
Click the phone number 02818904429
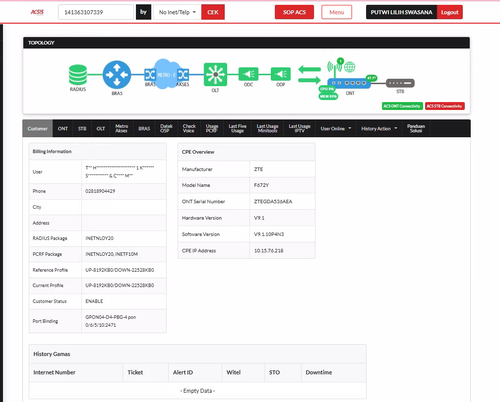click(x=100, y=191)
